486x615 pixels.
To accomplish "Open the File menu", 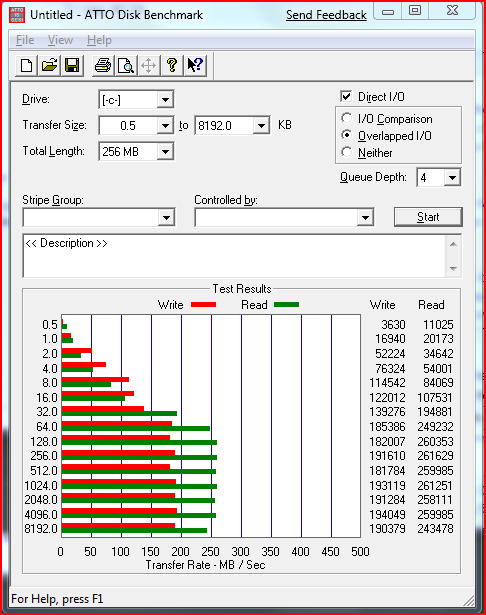I will 25,40.
